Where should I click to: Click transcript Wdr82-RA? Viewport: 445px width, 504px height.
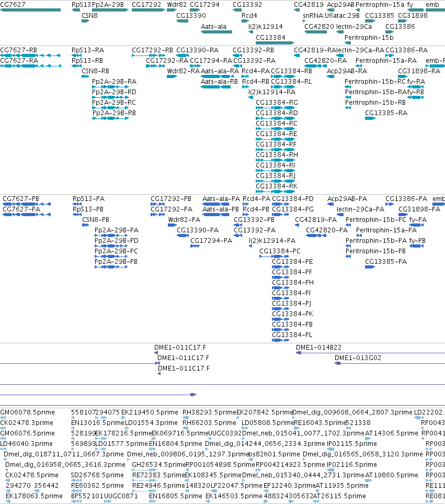[x=184, y=71]
